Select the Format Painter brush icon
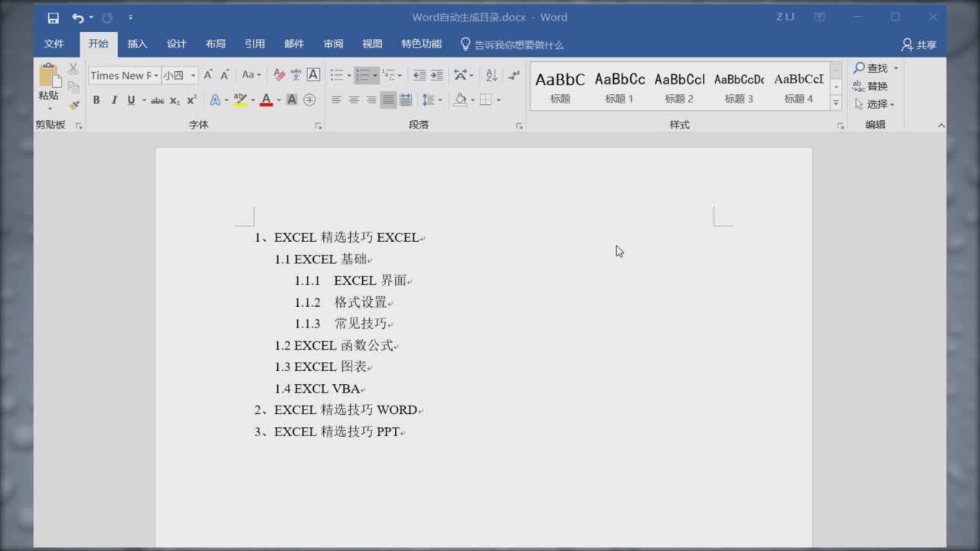 [73, 105]
